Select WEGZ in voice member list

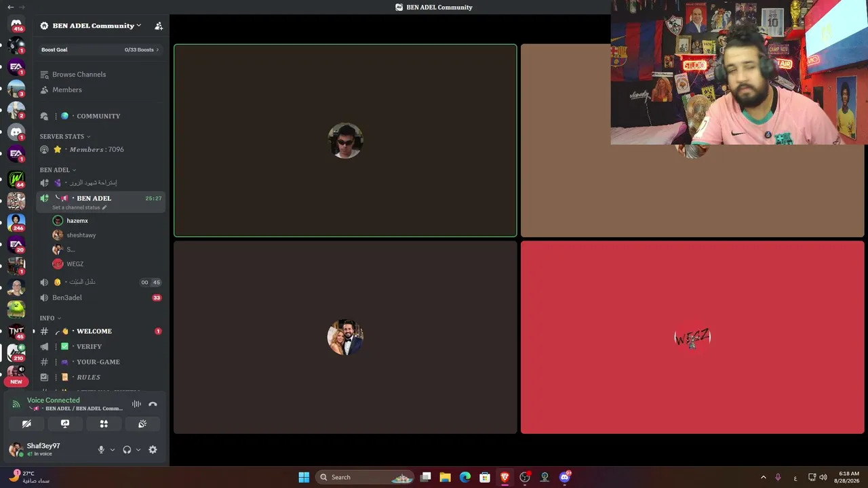tap(107, 264)
